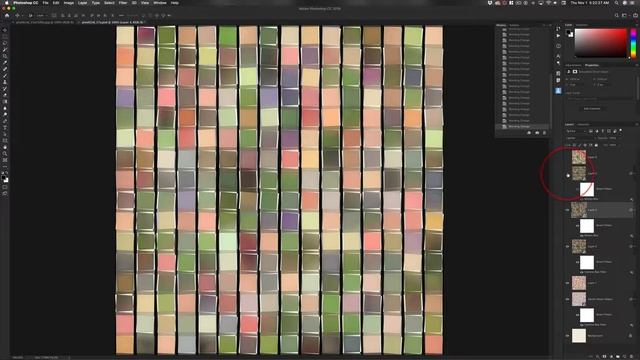Switch to the Channels tab

[x=583, y=124]
